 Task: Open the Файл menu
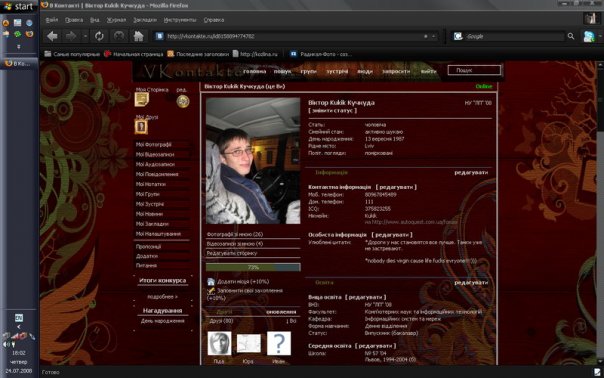coord(52,20)
